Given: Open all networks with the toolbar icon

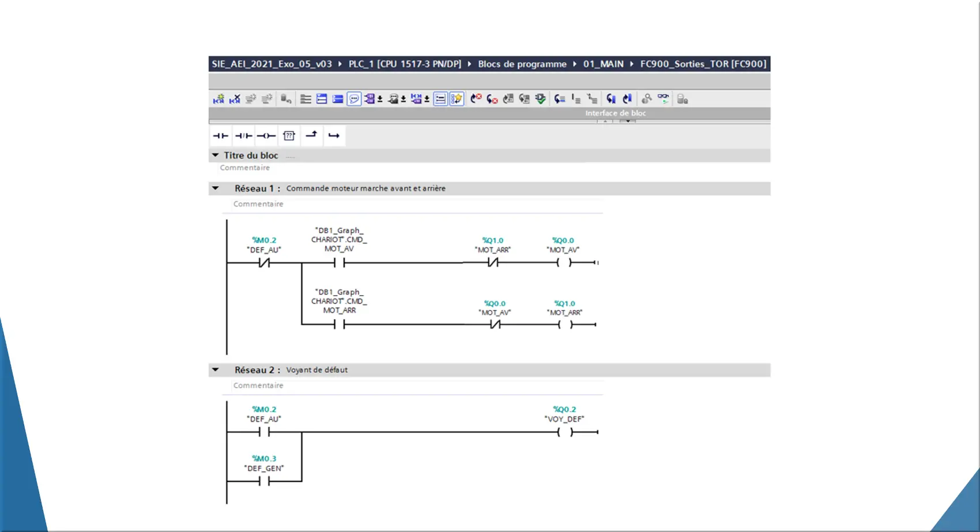Looking at the screenshot, I should pyautogui.click(x=306, y=99).
